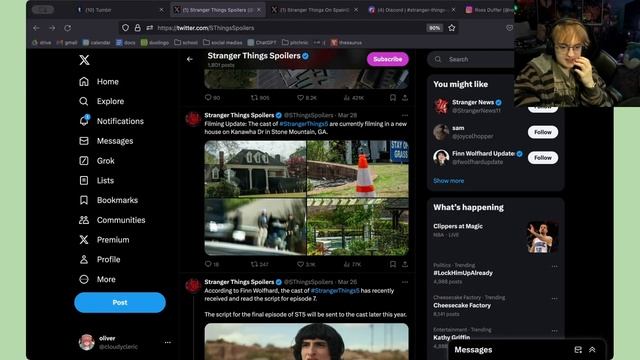Screen dimensions: 640x360
Task: Open the ChatGPT bookmark
Action: [262, 42]
